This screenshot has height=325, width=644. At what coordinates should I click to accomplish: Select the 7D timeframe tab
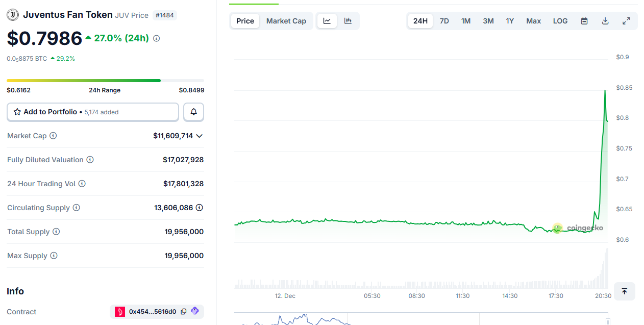pos(443,20)
